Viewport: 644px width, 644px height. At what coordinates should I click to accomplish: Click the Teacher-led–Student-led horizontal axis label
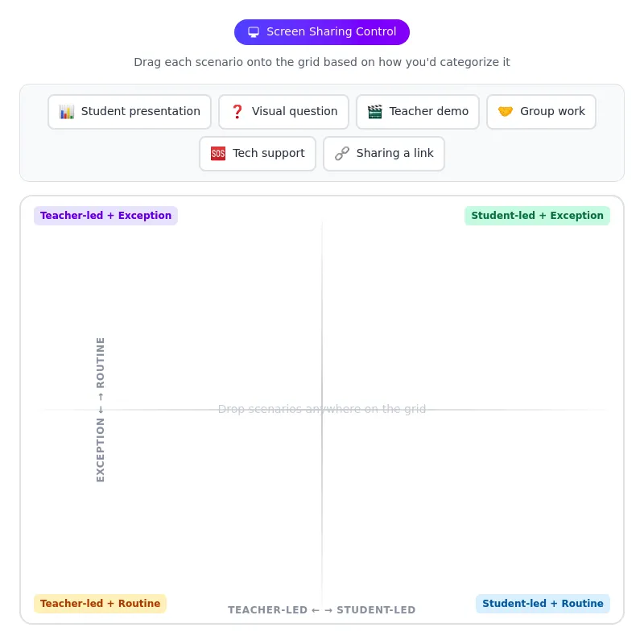pyautogui.click(x=322, y=610)
